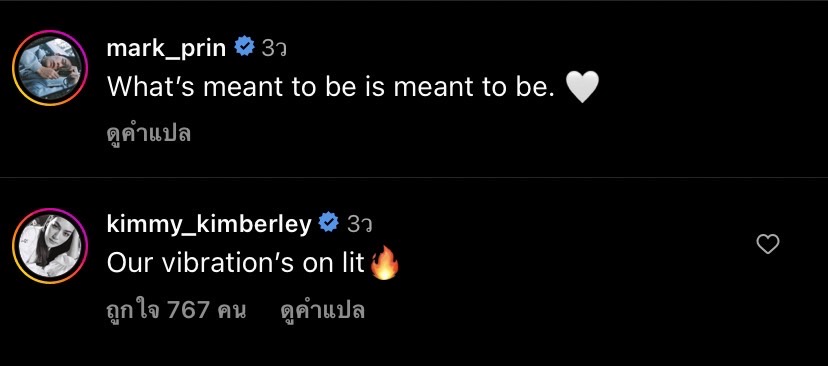Screen dimensions: 828x366
Task: View the 767 likes on kimmy_kimberley's comment
Action: [176, 310]
